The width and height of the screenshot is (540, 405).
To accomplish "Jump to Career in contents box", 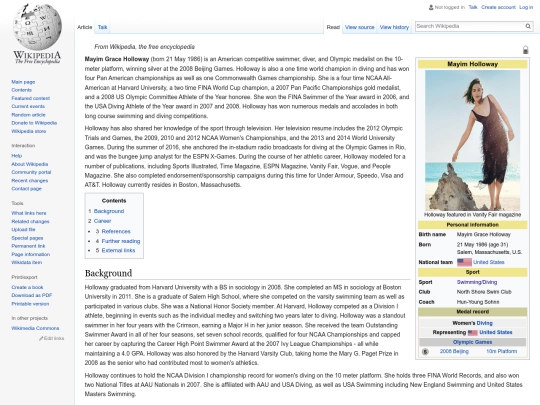I will tap(102, 221).
